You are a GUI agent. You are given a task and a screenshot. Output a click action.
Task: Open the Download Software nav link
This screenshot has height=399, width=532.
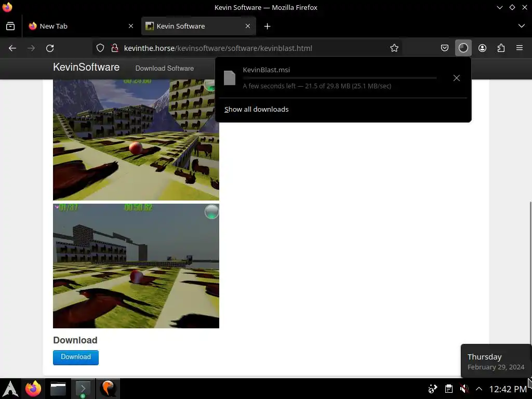(165, 68)
